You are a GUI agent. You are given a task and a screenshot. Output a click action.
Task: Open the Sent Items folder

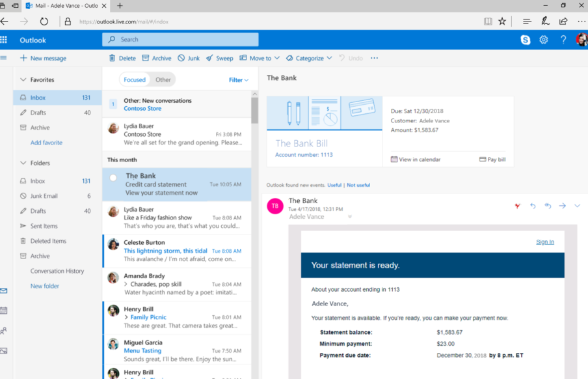click(x=44, y=226)
